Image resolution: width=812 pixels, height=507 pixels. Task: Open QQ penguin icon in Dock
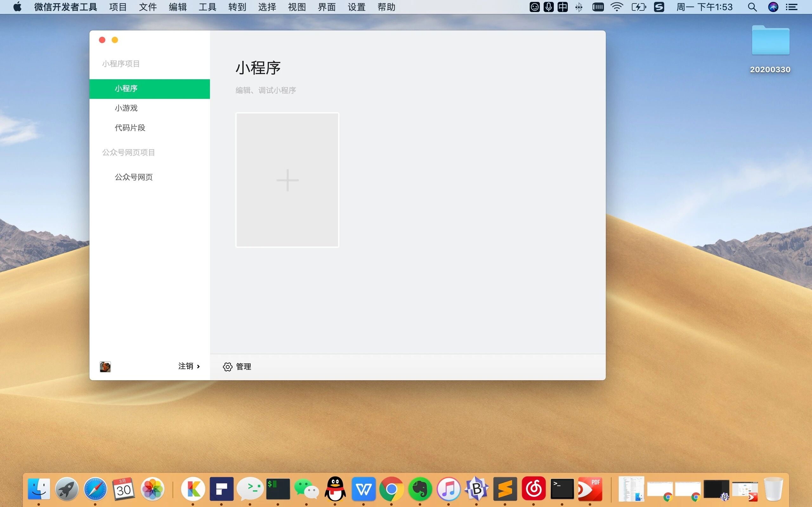335,489
